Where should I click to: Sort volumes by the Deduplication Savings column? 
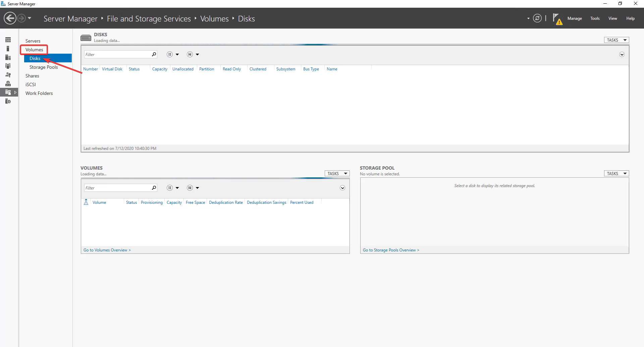266,203
